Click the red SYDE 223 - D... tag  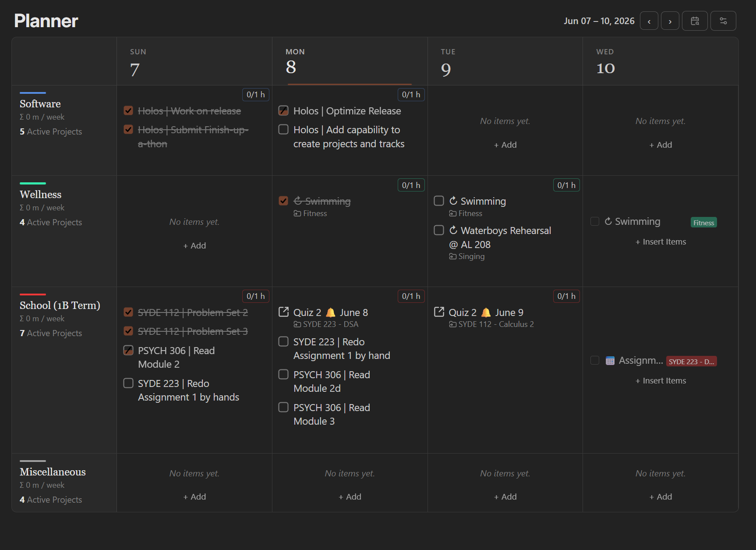point(692,362)
